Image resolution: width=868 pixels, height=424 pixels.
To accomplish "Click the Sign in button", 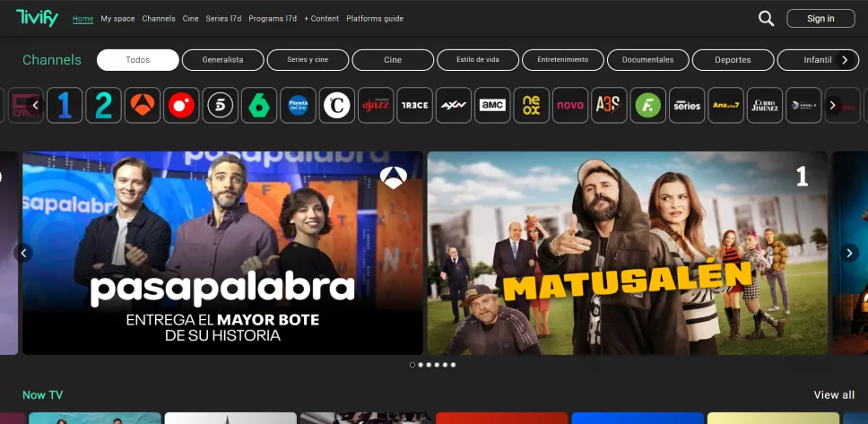I will [x=820, y=18].
